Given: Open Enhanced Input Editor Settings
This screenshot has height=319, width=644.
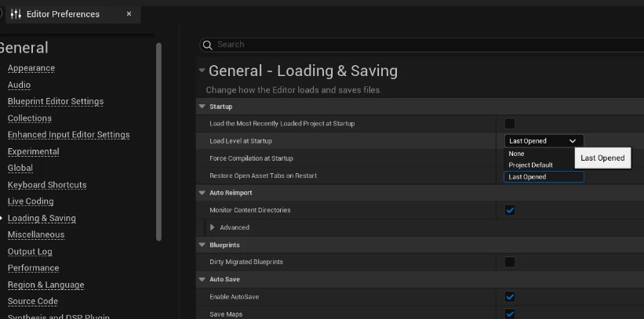Looking at the screenshot, I should tap(68, 135).
